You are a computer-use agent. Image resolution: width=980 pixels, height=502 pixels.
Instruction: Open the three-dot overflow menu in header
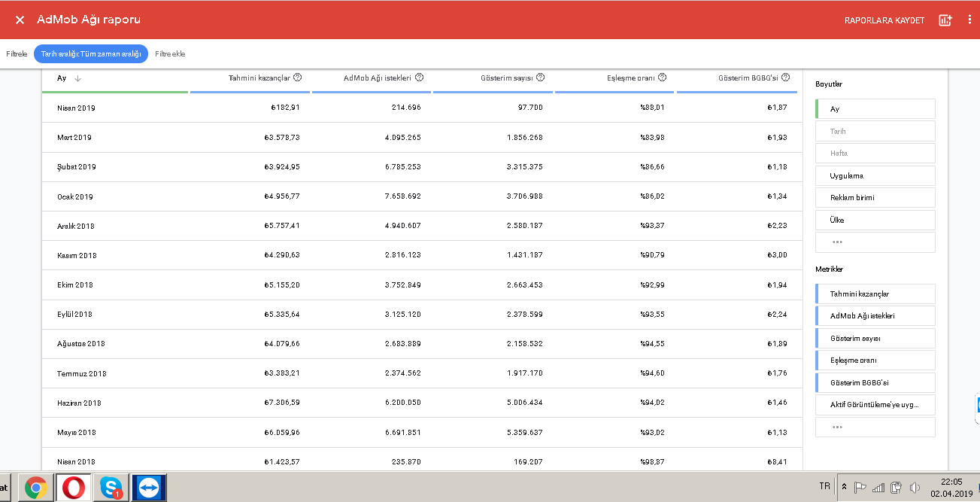coord(969,20)
